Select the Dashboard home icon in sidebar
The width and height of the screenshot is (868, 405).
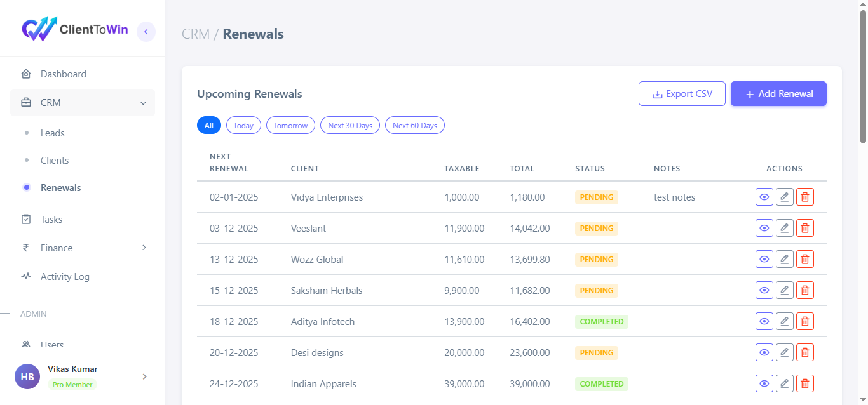[26, 74]
